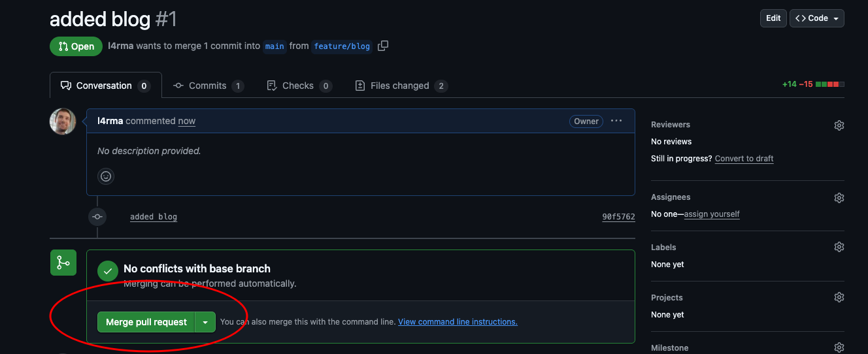868x354 pixels.
Task: Open the Reviewers gear settings
Action: [x=839, y=125]
